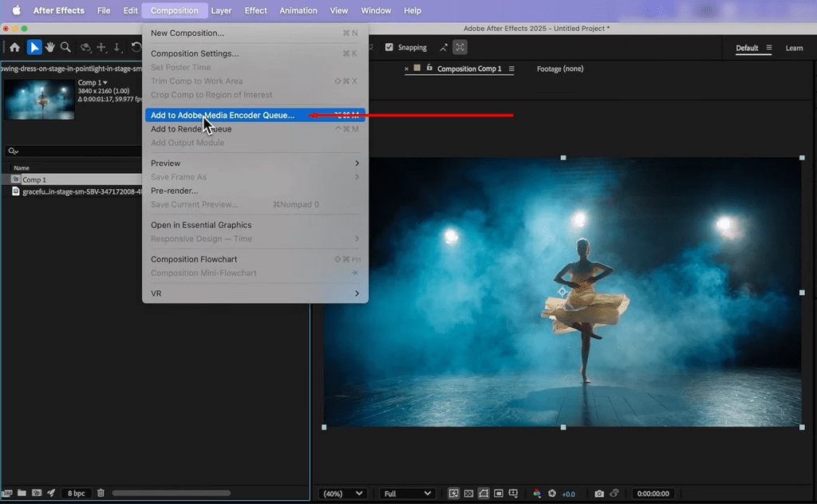This screenshot has height=504, width=817.
Task: Click the After Effects app menu
Action: point(58,10)
